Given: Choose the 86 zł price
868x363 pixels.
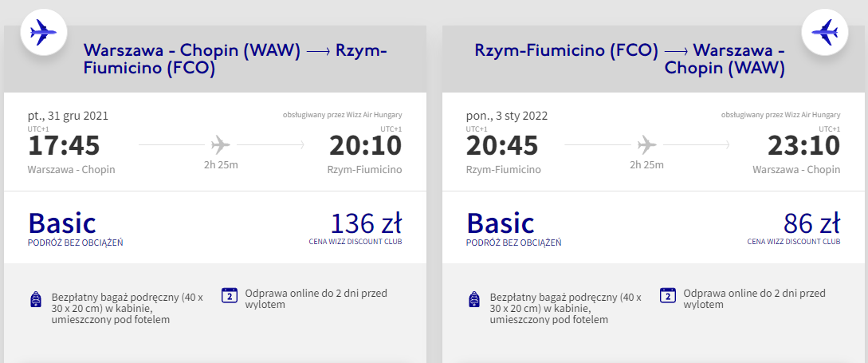Looking at the screenshot, I should pyautogui.click(x=811, y=221).
